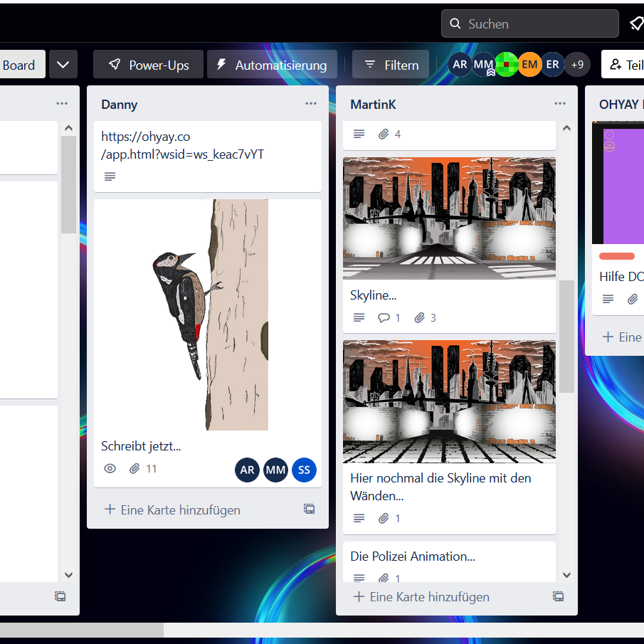Click the Teilen share button

(x=623, y=65)
